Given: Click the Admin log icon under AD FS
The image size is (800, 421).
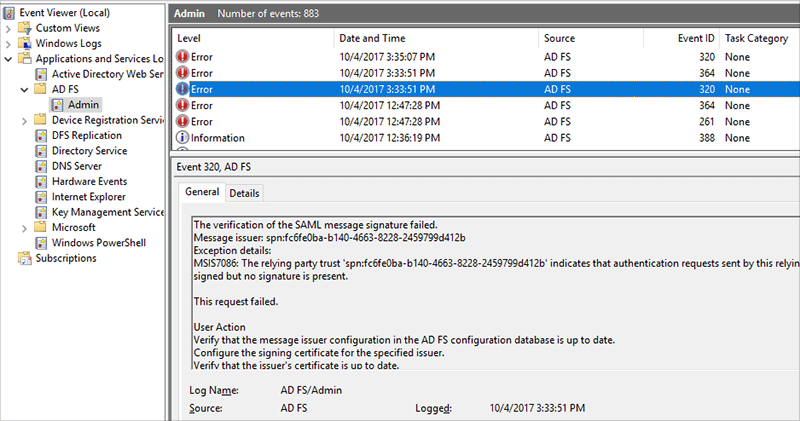Looking at the screenshot, I should point(58,105).
